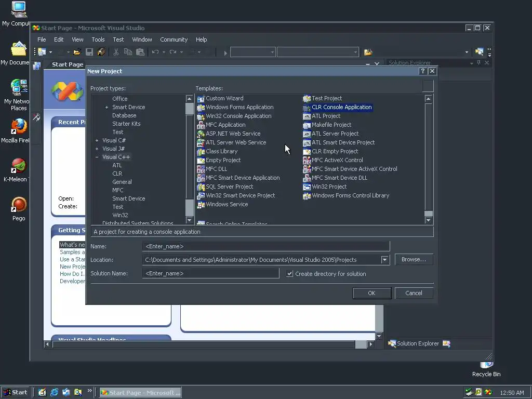The width and height of the screenshot is (532, 399).
Task: Click Start Page horizontal scrollbar right arrow
Action: pos(371,344)
